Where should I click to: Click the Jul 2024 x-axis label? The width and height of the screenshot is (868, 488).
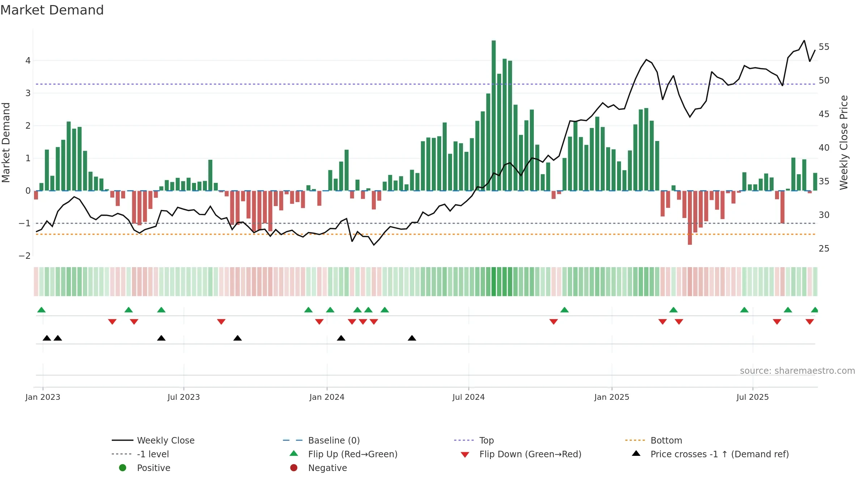[x=469, y=397]
